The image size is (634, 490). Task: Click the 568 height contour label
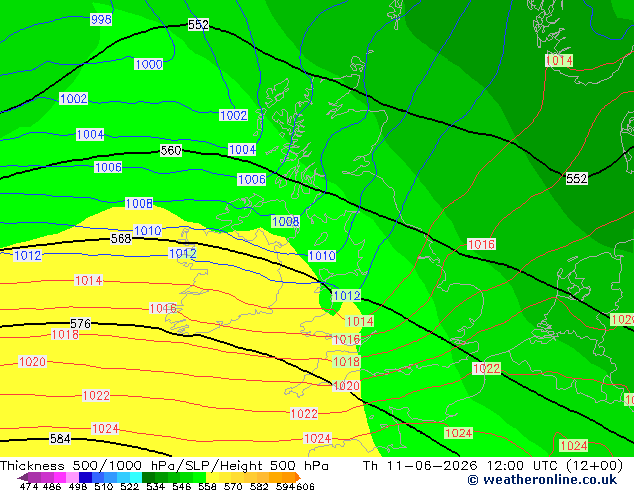(x=121, y=239)
